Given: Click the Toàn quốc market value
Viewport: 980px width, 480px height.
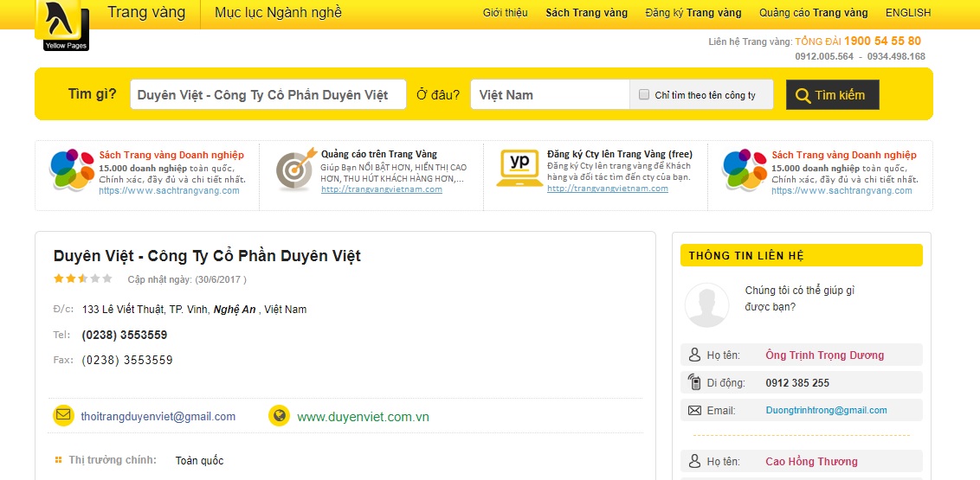Looking at the screenshot, I should pos(199,461).
